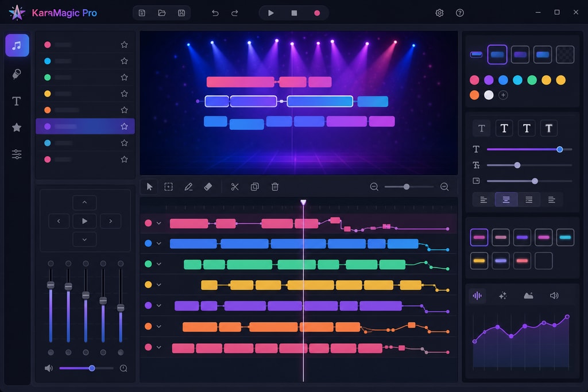
Task: Toggle star on the orange song row
Action: (x=124, y=110)
